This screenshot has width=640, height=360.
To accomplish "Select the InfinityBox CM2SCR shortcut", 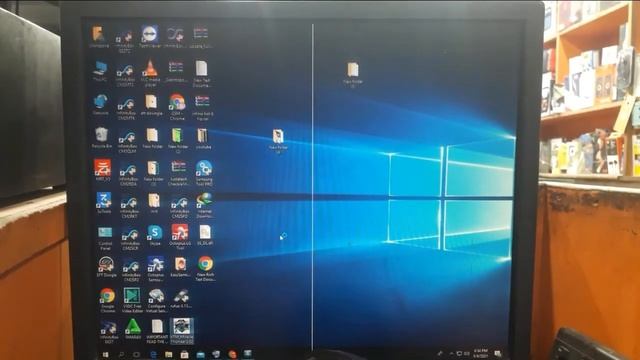I will (130, 239).
